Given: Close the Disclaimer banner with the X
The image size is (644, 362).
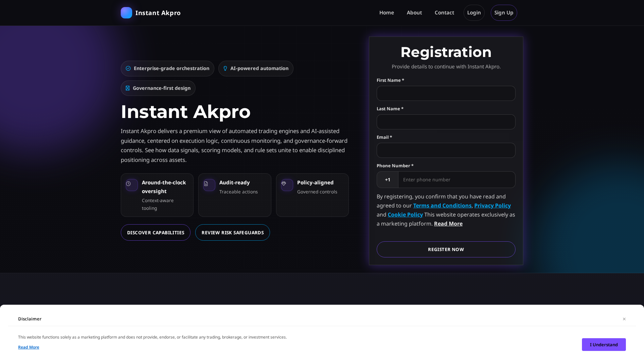Looking at the screenshot, I should (x=624, y=319).
